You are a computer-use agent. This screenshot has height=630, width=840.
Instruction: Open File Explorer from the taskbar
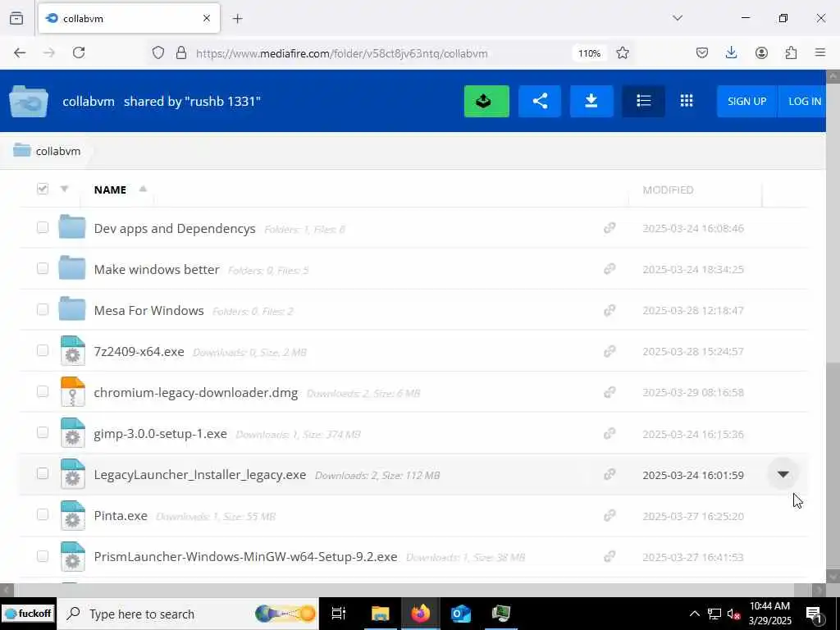[x=381, y=614]
